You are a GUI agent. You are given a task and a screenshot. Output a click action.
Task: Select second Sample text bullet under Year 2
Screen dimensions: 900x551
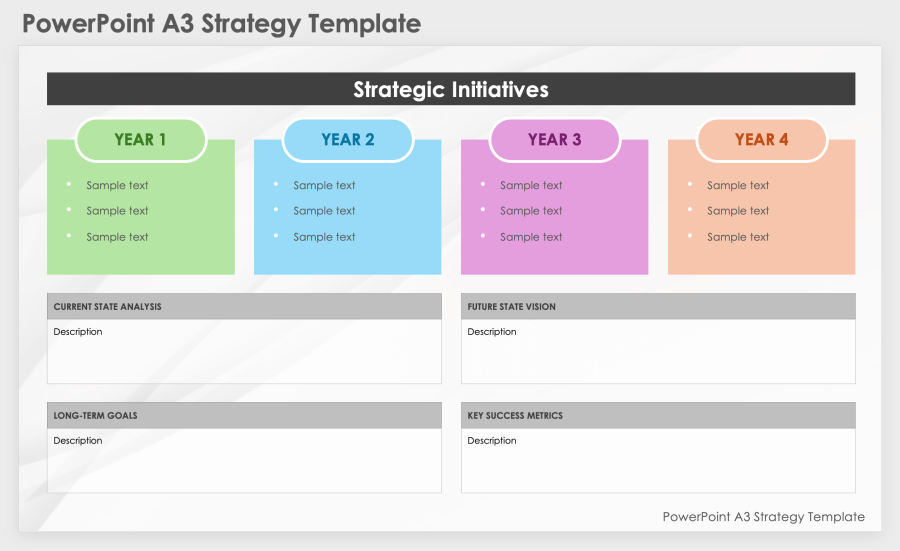pyautogui.click(x=324, y=211)
